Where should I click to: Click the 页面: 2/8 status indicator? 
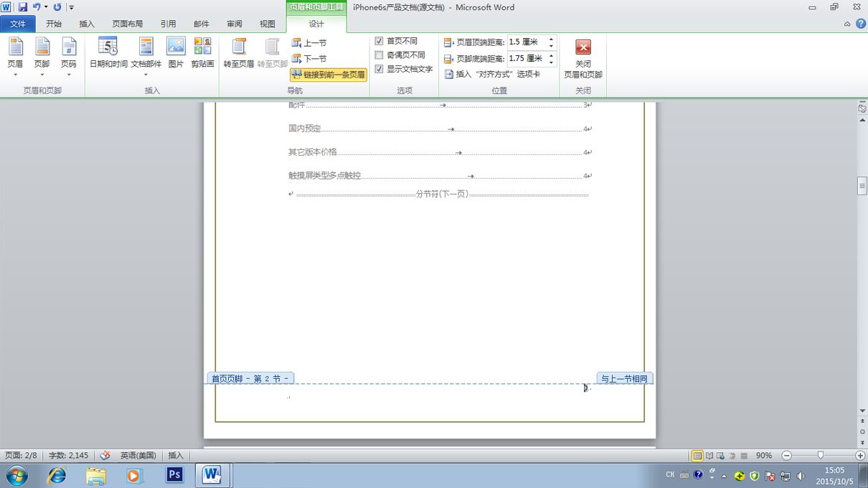click(x=21, y=456)
